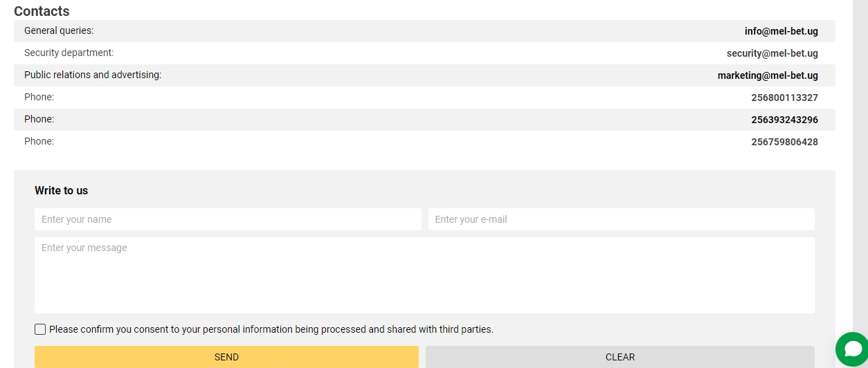Click phone number 256800113327
The image size is (868, 368).
tap(784, 98)
